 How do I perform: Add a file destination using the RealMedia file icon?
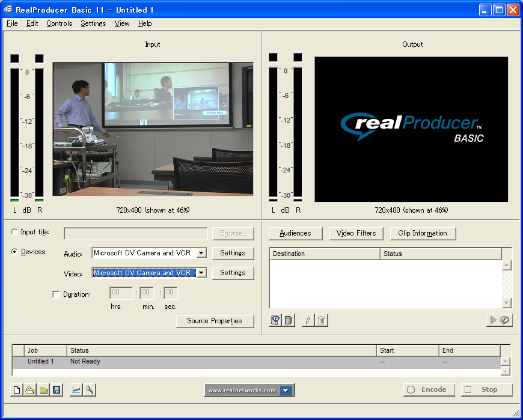point(275,320)
